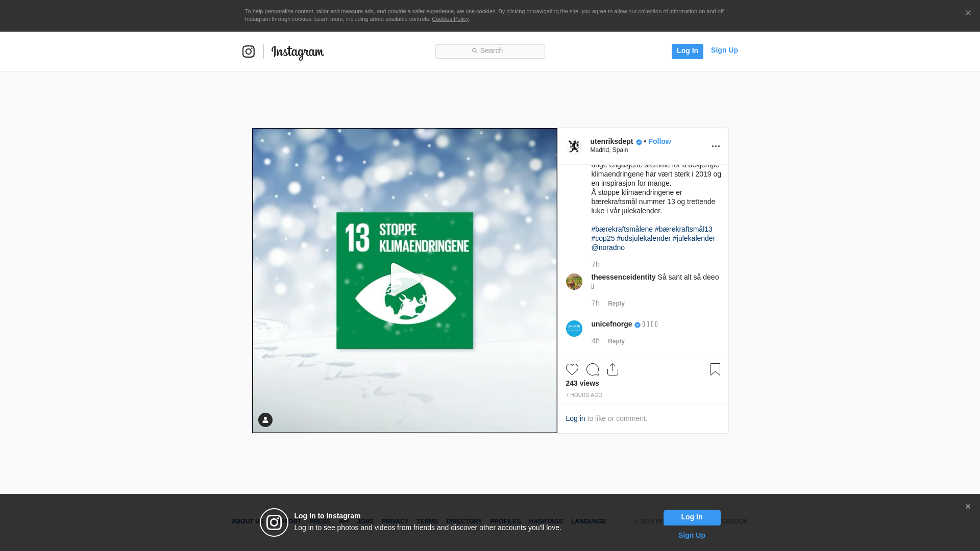Click the share post icon
Image resolution: width=980 pixels, height=551 pixels.
coord(612,369)
